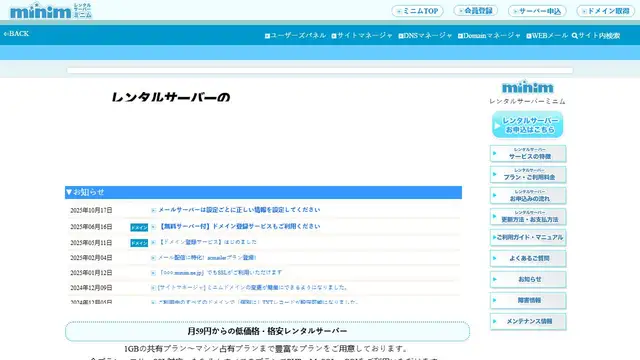Collapse the ▼お知らせ section header
Screen dimensions: 640x360
click(263, 192)
